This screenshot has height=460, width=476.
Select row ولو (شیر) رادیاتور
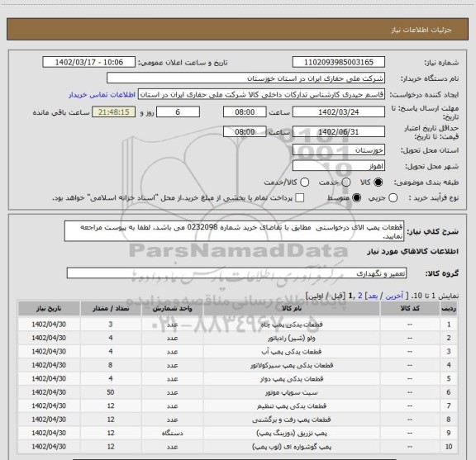coord(237,338)
